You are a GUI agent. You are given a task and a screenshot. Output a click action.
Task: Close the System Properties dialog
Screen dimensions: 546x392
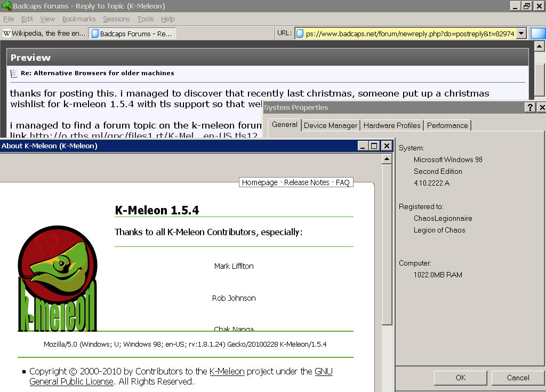pos(542,107)
